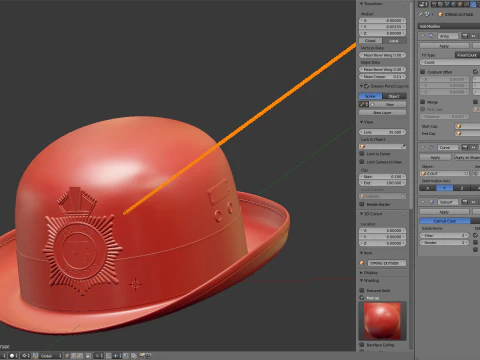Enable Textured Solid checkbox
This screenshot has height=360, width=480.
[x=362, y=290]
